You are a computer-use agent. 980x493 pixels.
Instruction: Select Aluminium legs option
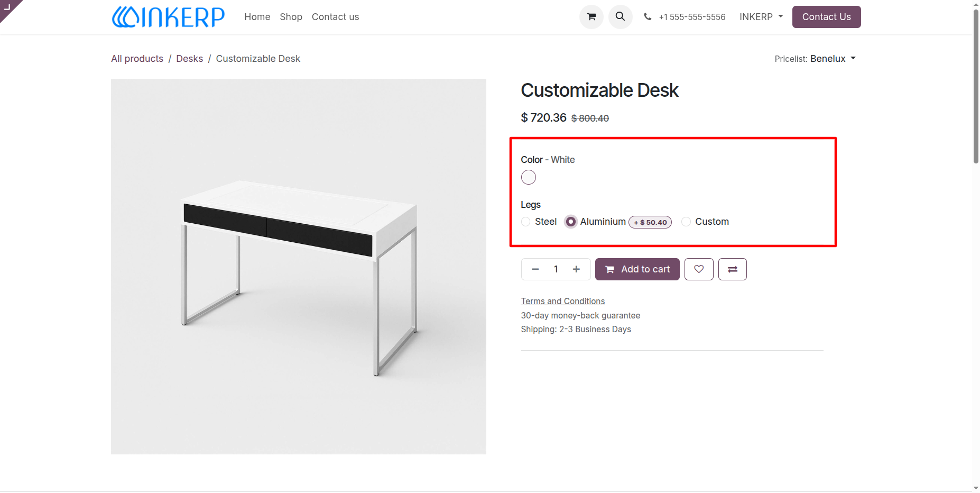[571, 222]
